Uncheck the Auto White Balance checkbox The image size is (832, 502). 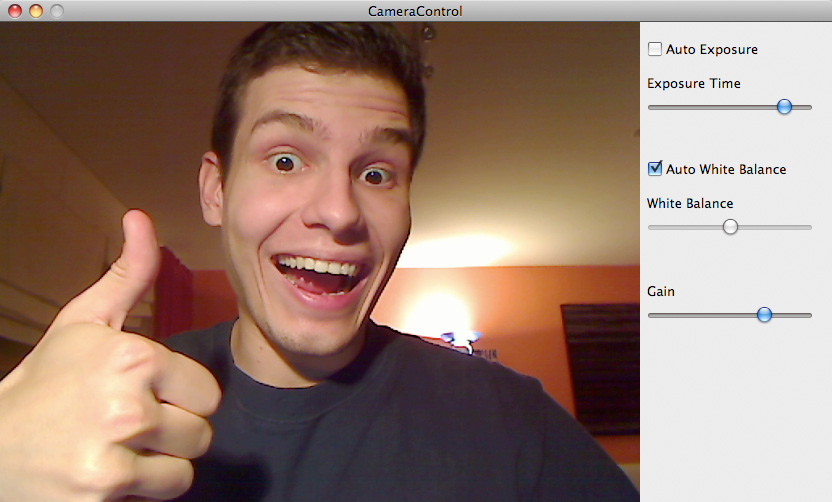tap(655, 169)
